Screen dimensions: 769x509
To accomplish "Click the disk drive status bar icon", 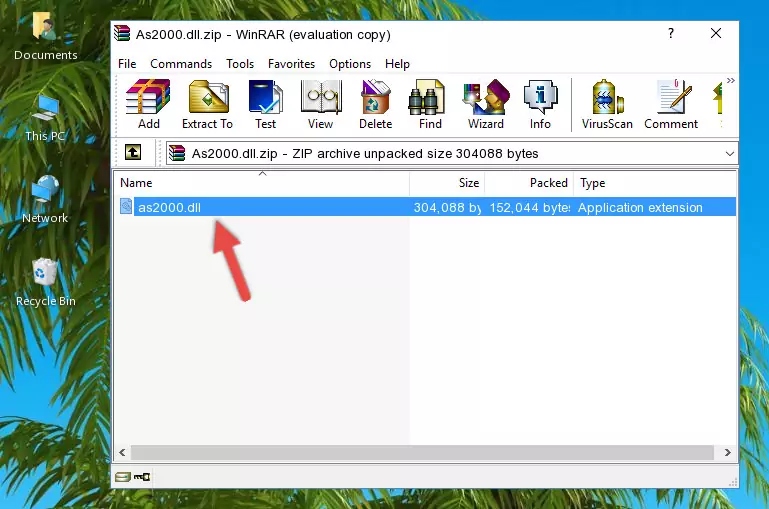I will coord(123,477).
